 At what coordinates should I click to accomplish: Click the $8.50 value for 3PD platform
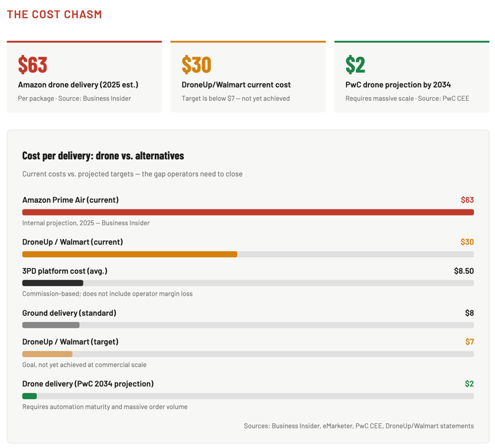pos(464,271)
